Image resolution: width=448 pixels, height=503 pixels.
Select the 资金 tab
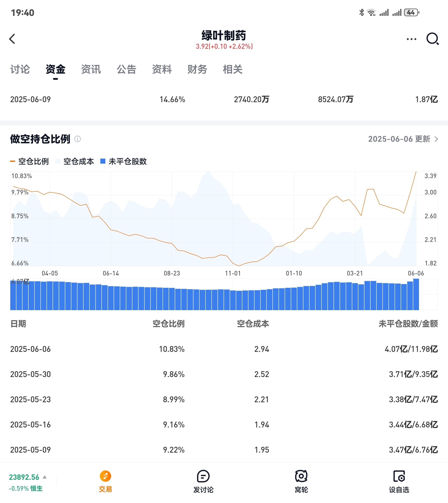point(55,69)
